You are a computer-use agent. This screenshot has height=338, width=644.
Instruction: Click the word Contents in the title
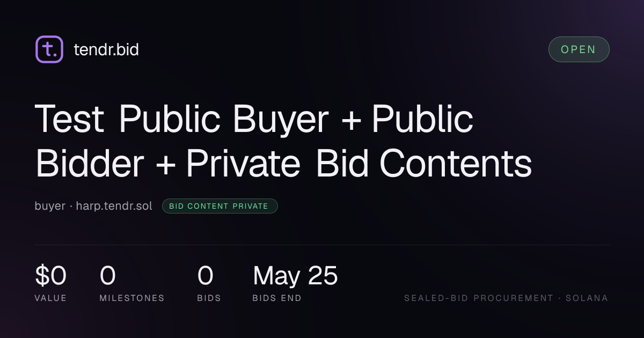(x=456, y=164)
